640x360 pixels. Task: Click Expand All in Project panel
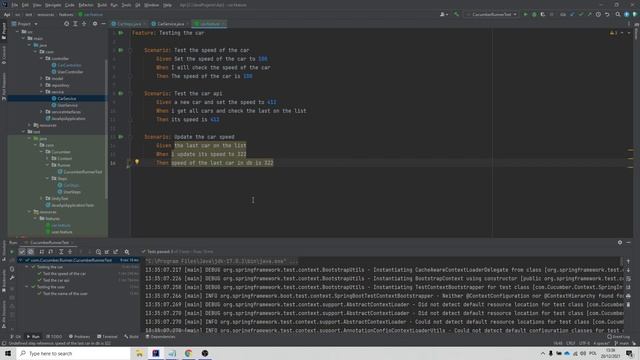[75, 24]
